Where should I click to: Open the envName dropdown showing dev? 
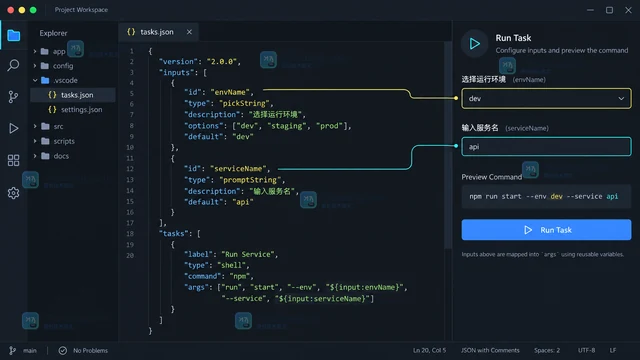point(546,98)
